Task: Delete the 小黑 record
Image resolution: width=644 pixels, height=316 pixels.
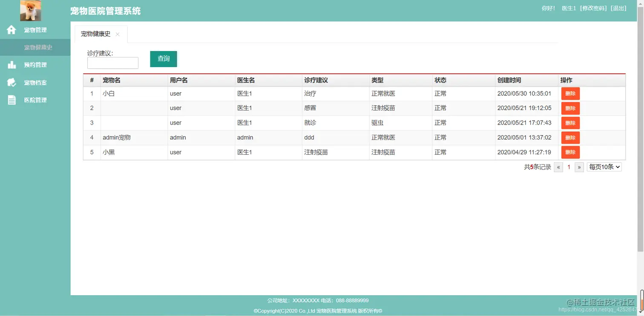Action: click(x=570, y=152)
